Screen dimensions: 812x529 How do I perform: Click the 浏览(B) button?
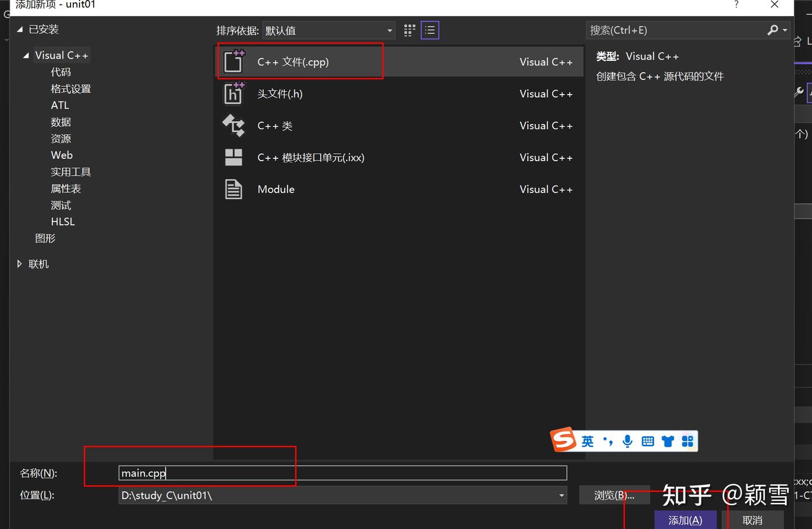pyautogui.click(x=614, y=495)
